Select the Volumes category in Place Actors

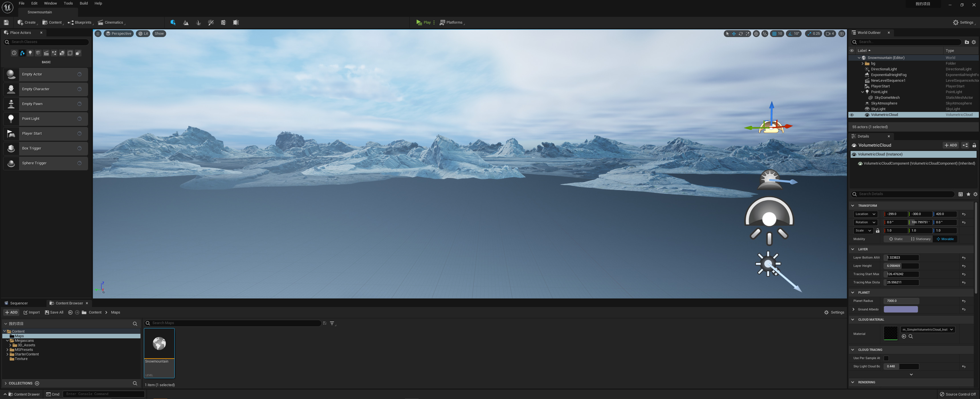(x=70, y=53)
